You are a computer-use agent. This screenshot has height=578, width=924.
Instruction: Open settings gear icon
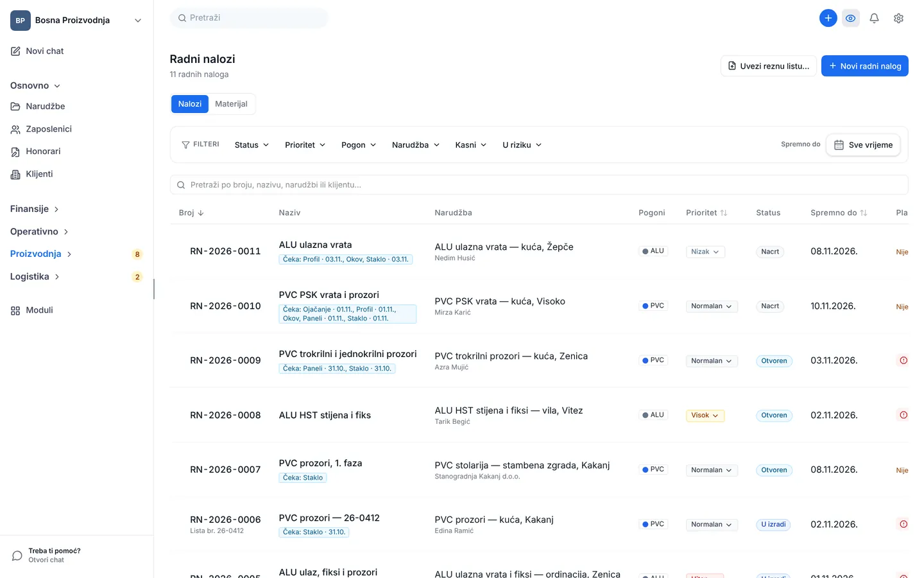[x=898, y=18]
